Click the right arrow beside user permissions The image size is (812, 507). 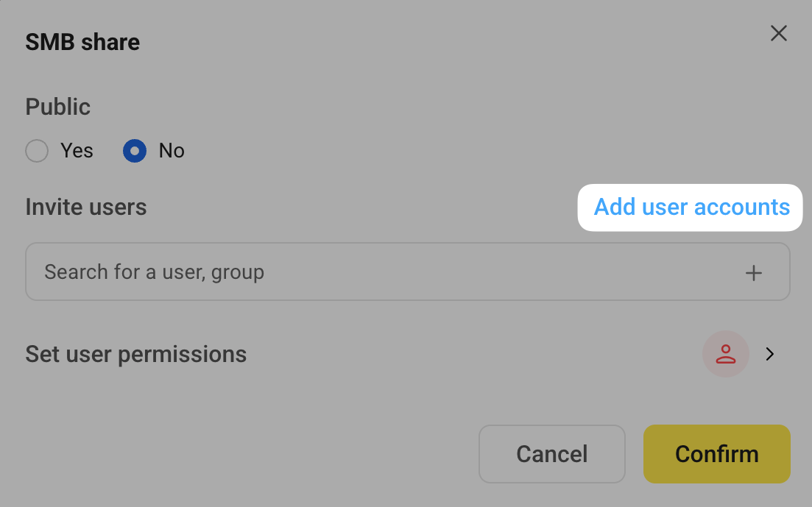(770, 354)
